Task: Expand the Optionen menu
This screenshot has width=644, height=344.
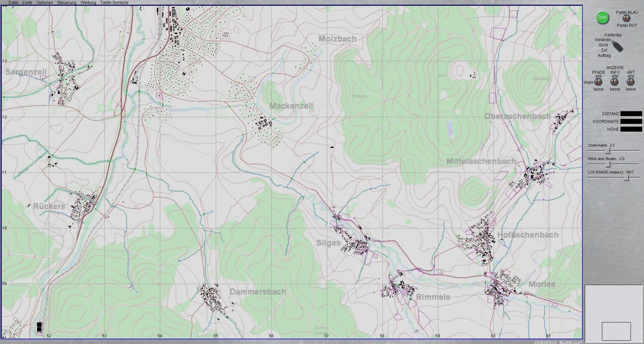Action: pos(45,3)
